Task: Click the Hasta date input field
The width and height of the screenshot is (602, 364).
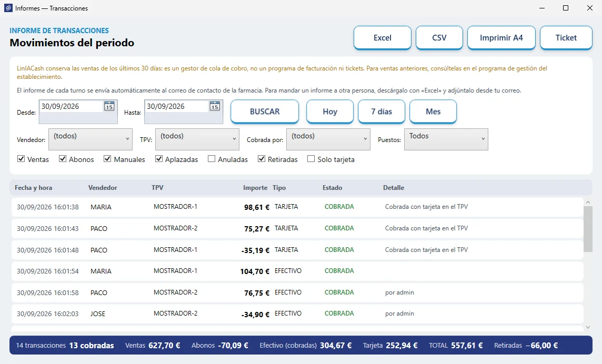Action: coord(177,106)
